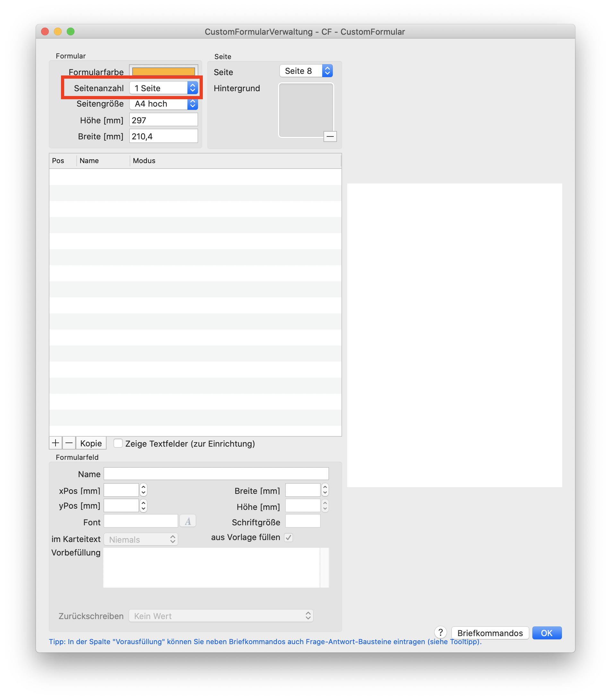This screenshot has height=700, width=611.
Task: Open the 'Seite 8' page selector
Action: coord(306,71)
